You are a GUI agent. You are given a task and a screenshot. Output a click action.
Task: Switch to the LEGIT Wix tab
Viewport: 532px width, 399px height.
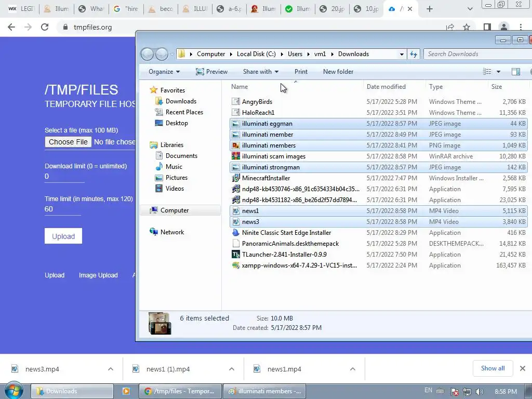point(22,9)
